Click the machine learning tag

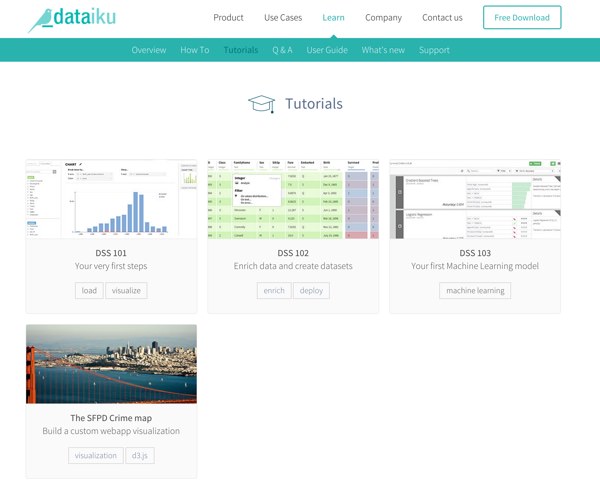click(475, 290)
